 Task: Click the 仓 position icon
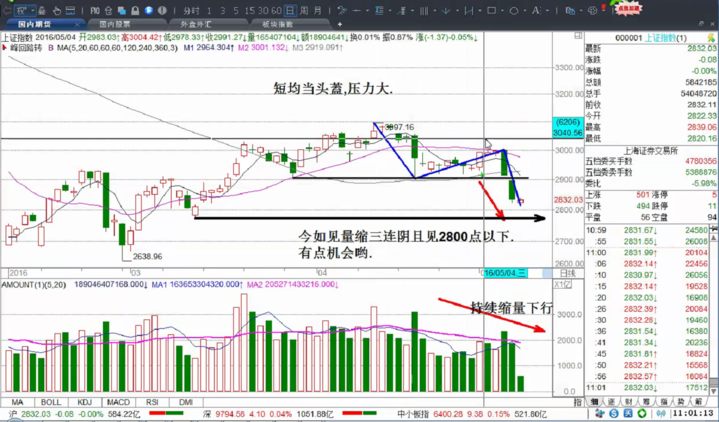108,11
